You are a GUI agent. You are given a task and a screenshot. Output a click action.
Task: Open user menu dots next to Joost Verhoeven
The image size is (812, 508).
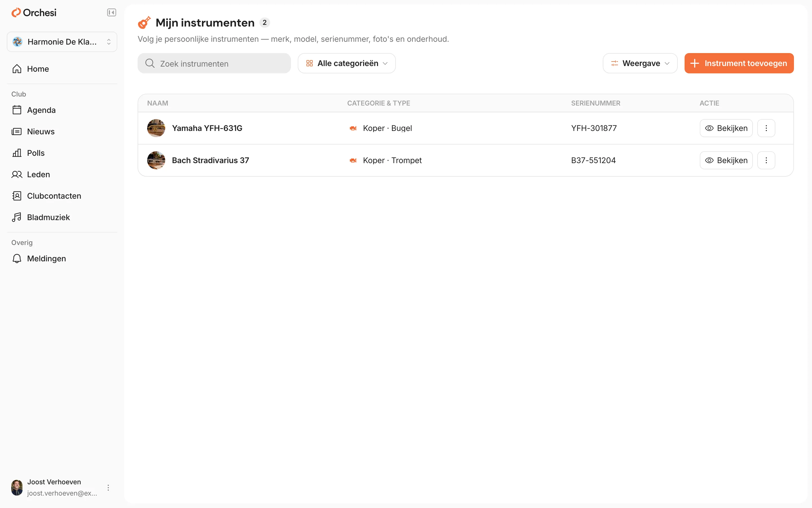[108, 487]
